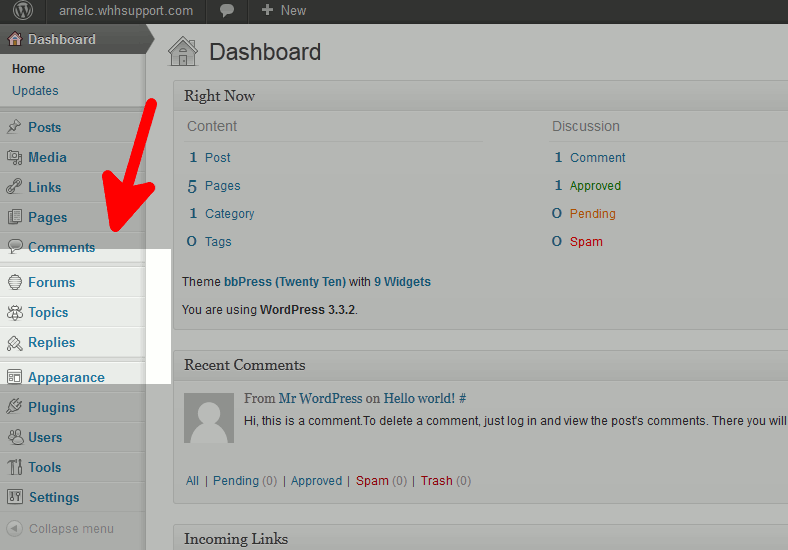Click the Media icon in sidebar
Image resolution: width=788 pixels, height=550 pixels.
click(x=14, y=157)
